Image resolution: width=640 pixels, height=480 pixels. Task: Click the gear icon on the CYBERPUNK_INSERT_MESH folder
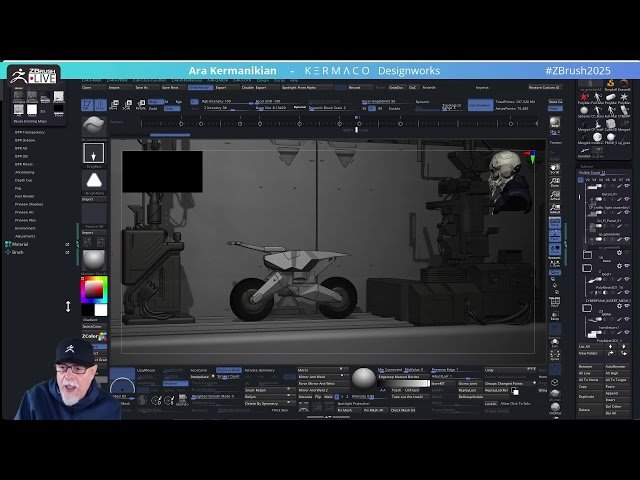coord(619,306)
